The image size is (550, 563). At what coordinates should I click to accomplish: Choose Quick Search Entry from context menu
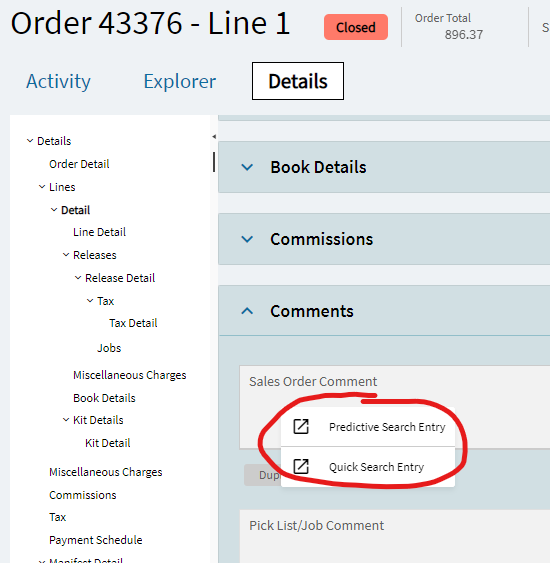click(368, 467)
